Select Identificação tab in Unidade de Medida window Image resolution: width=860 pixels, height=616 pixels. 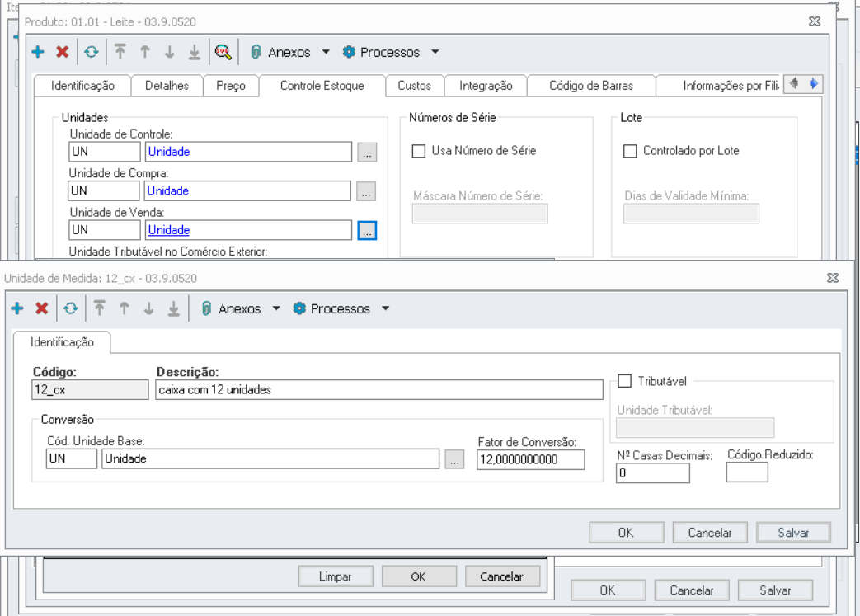62,341
